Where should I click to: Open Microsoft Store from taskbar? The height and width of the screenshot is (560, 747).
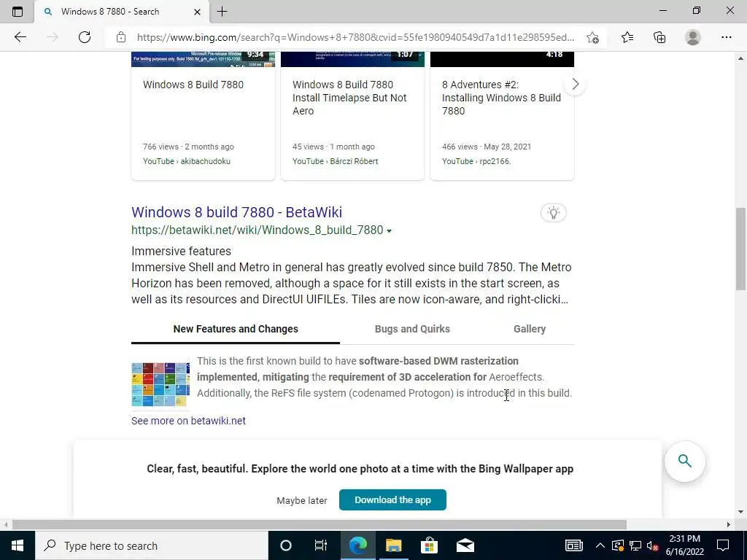429,545
